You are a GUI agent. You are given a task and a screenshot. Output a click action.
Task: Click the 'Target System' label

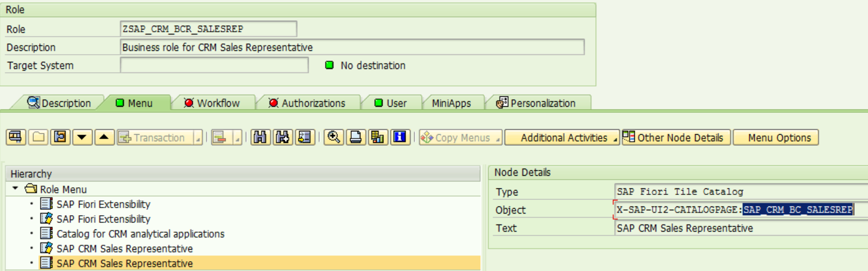40,65
